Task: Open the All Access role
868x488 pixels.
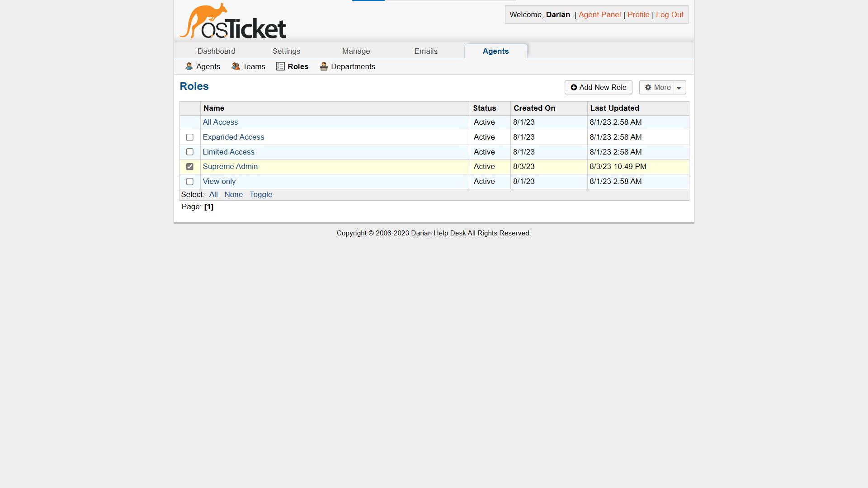Action: pos(220,122)
